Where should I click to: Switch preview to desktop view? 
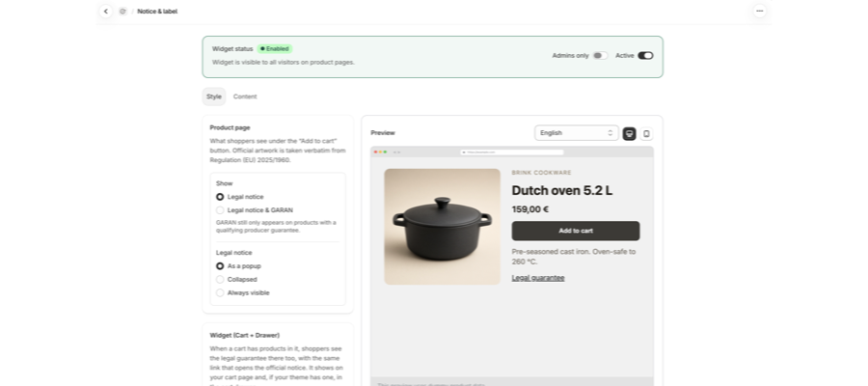[629, 133]
